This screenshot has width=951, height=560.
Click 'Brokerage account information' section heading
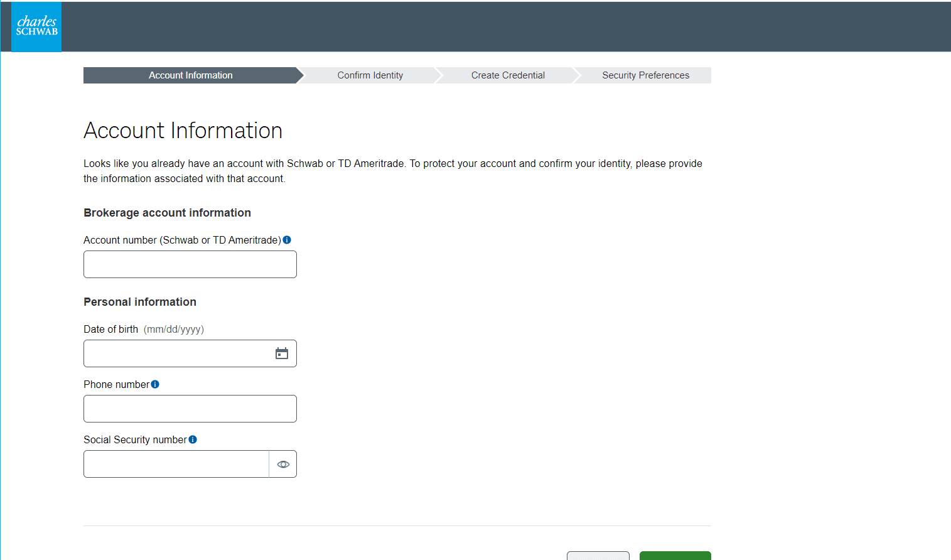[167, 213]
